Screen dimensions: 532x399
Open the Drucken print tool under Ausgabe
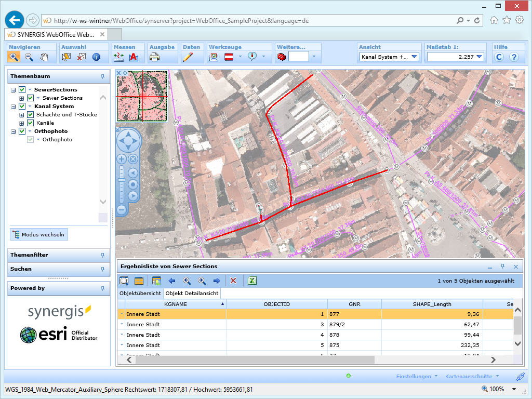[154, 57]
